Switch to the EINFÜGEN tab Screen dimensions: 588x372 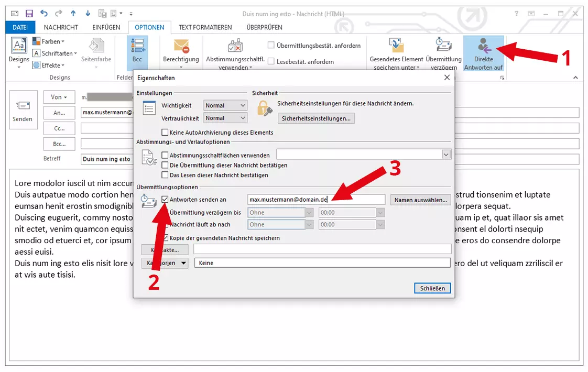point(106,27)
